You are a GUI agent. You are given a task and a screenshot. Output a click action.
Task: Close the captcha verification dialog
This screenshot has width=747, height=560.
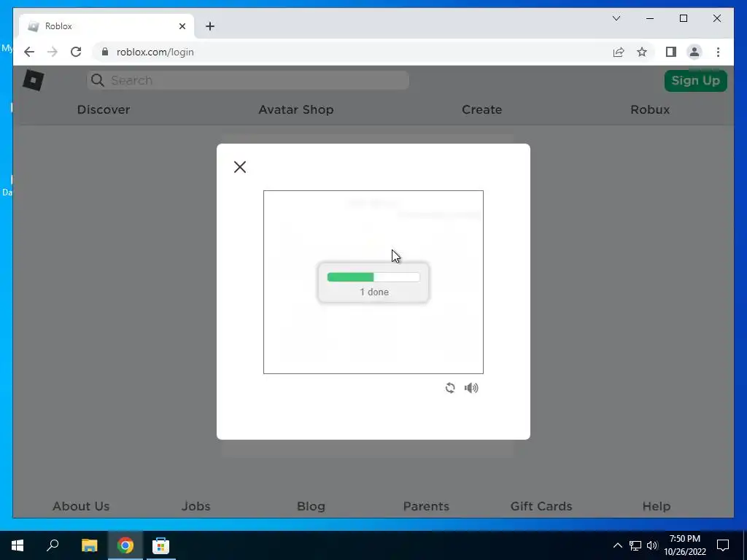pyautogui.click(x=239, y=167)
